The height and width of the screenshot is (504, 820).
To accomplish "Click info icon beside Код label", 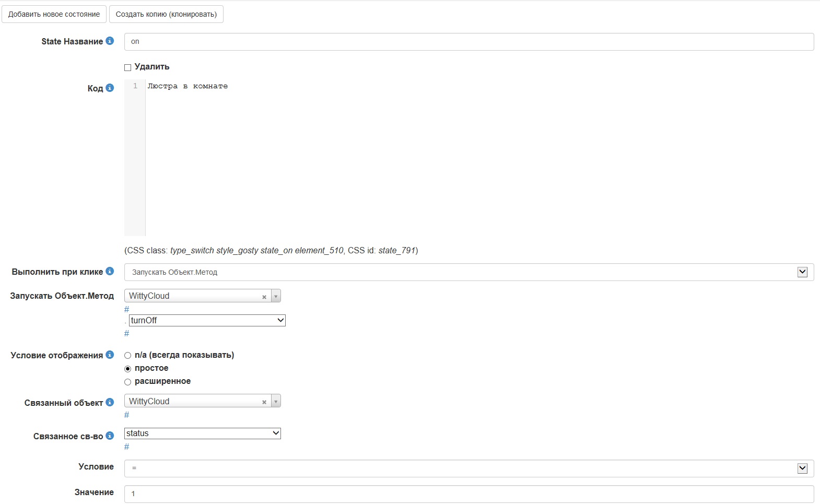I will (110, 88).
